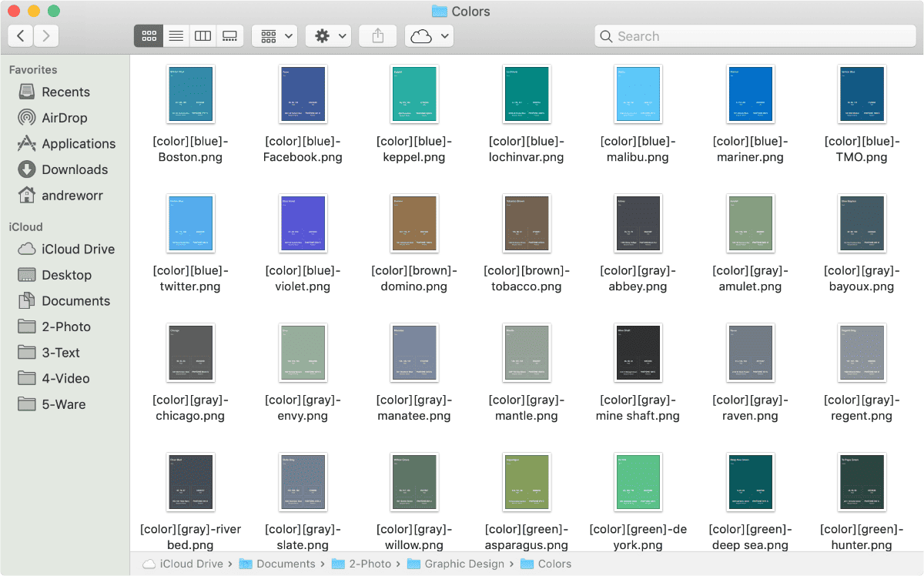Viewport: 924px width, 576px height.
Task: Switch to list view mode
Action: pyautogui.click(x=176, y=36)
